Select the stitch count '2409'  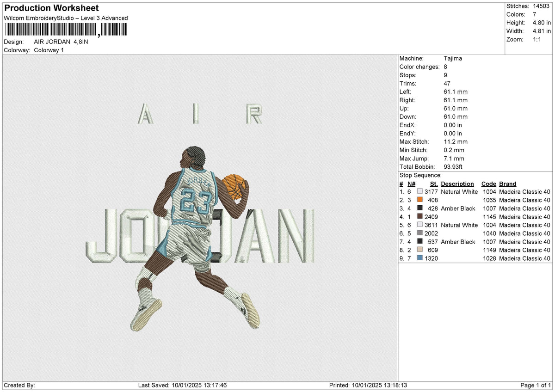coord(431,217)
